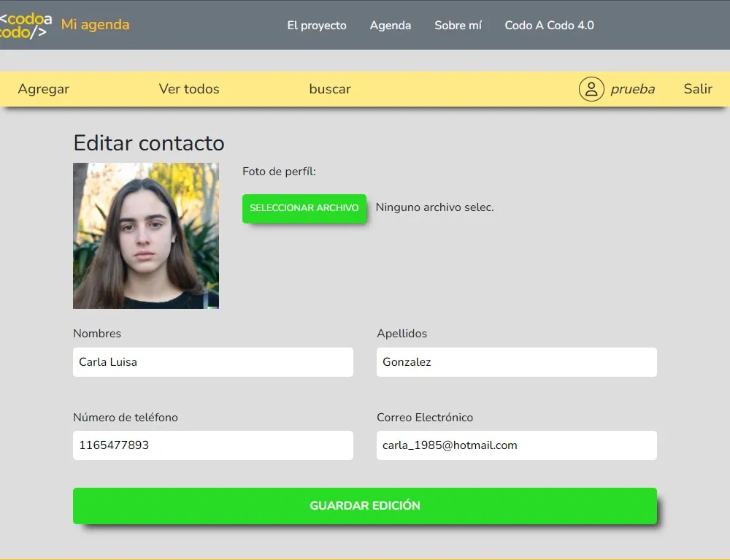
Task: Open the Agenda menu item
Action: pos(391,26)
